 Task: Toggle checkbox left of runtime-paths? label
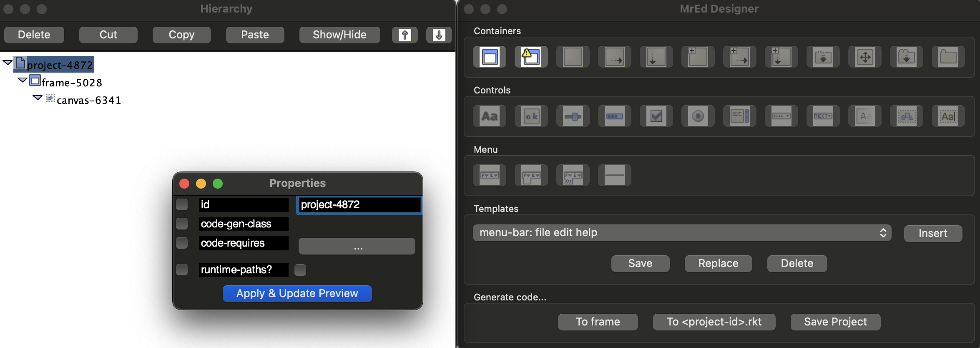[x=182, y=270]
